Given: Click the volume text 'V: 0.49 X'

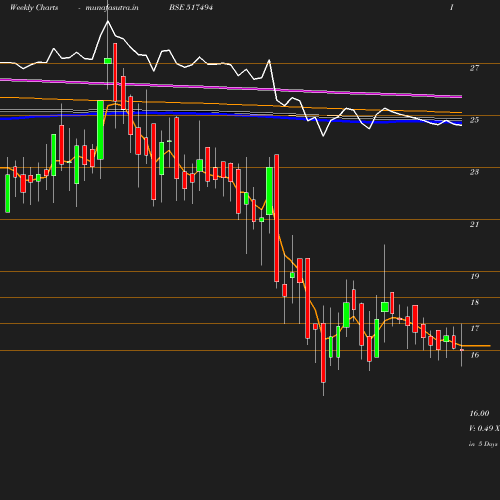Looking at the screenshot, I should [484, 428].
